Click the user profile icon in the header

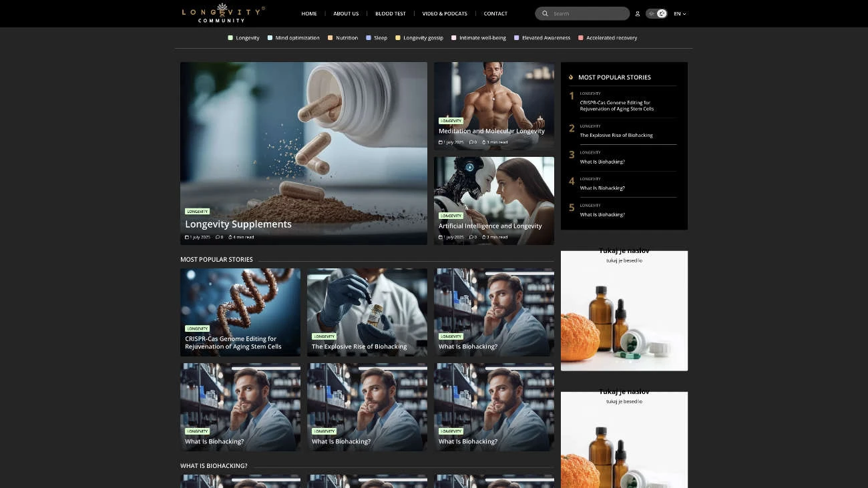[x=638, y=13]
